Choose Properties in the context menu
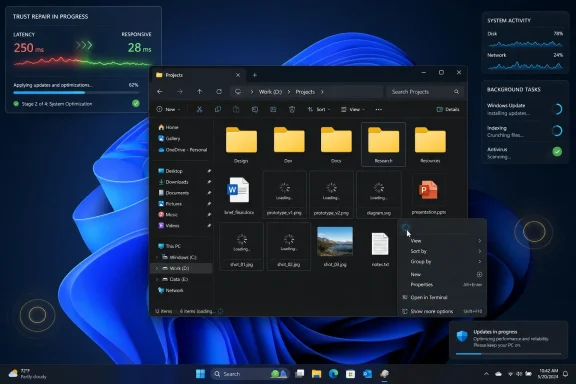The image size is (576, 384). click(442, 285)
